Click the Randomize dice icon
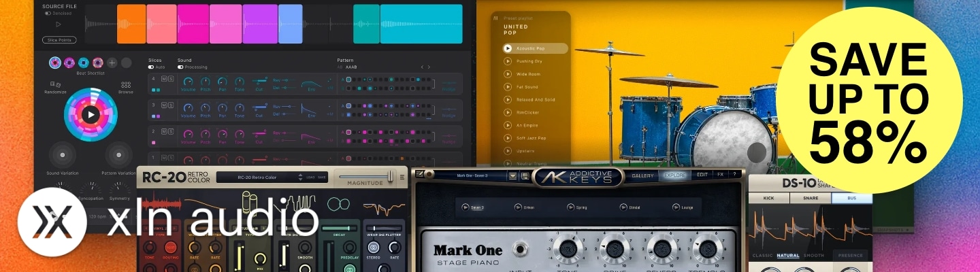 (x=55, y=84)
